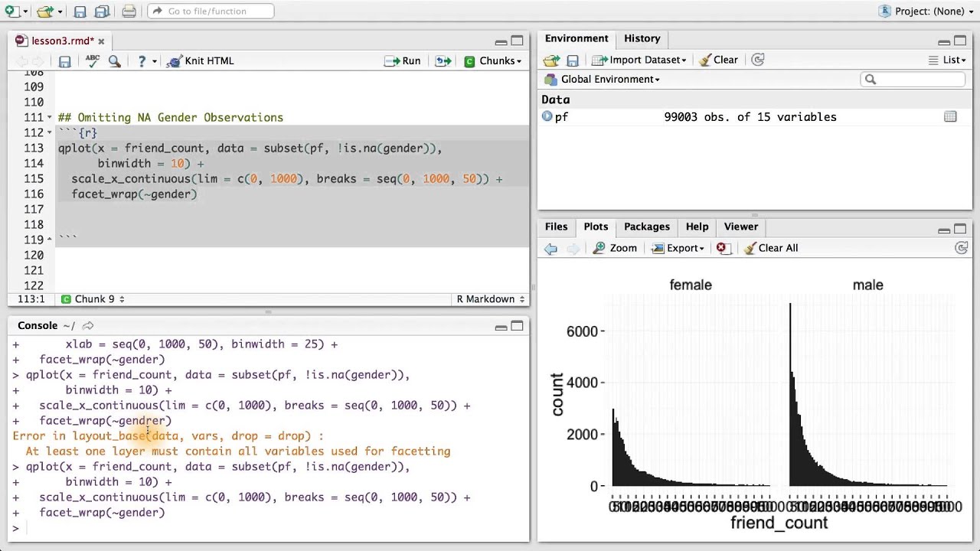Viewport: 980px width, 551px height.
Task: Click the Open File folder icon in main toolbar
Action: pos(45,11)
